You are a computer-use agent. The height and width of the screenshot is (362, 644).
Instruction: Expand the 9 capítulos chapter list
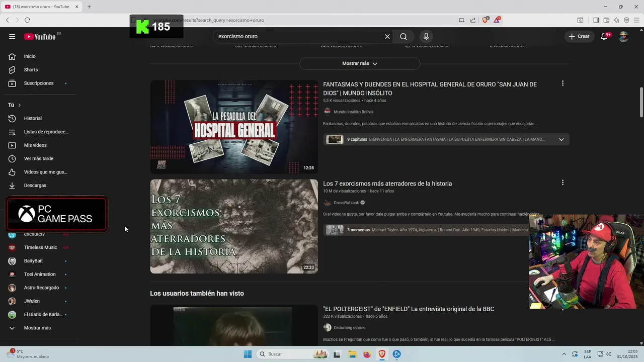(x=561, y=139)
